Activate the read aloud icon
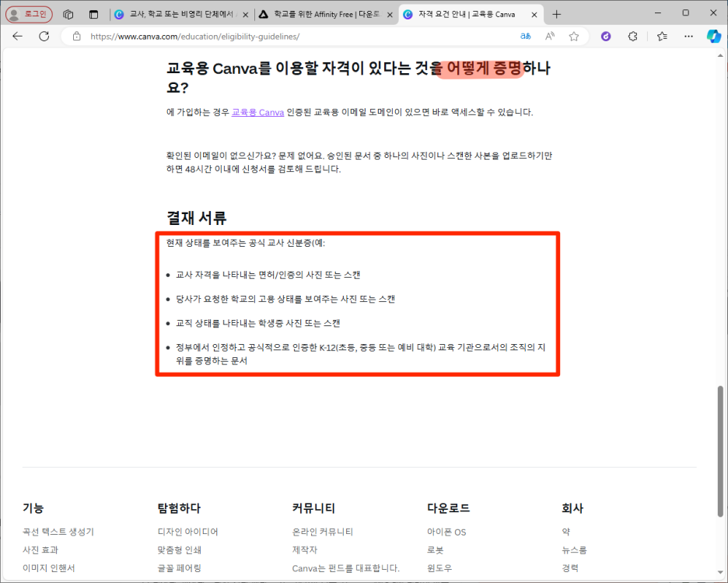The height and width of the screenshot is (583, 728). click(550, 37)
